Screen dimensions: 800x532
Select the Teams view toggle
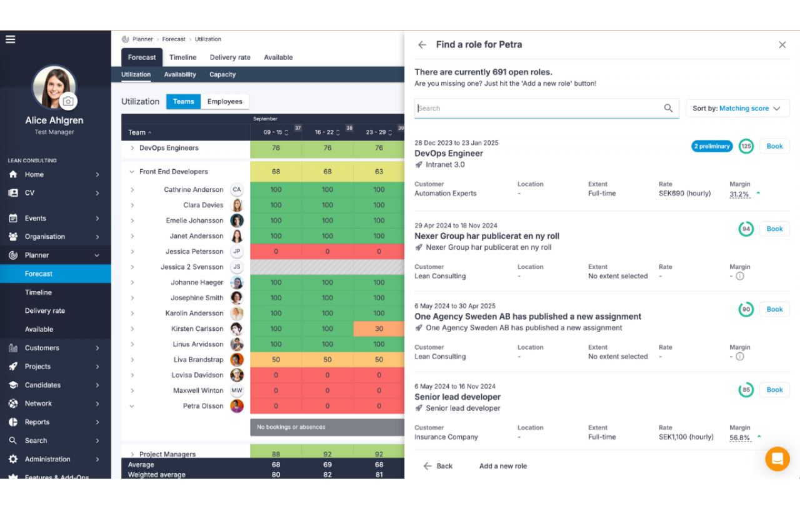tap(183, 102)
